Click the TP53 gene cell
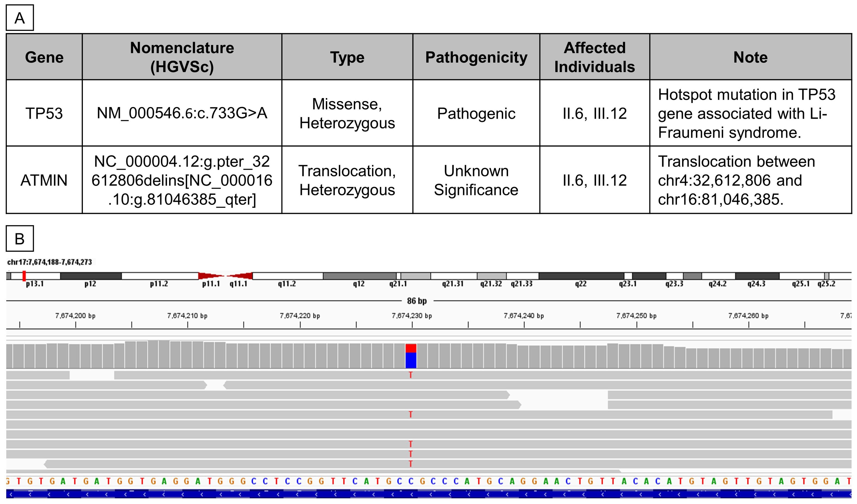 (44, 113)
